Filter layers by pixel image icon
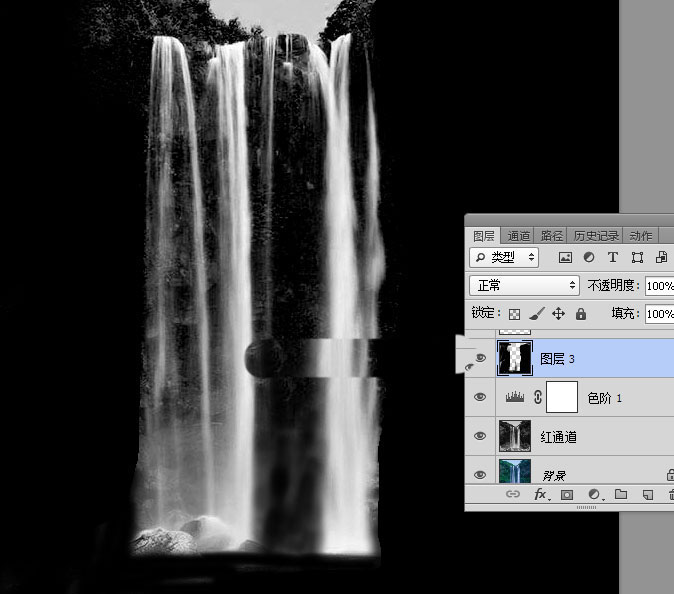This screenshot has width=674, height=594. coord(565,258)
